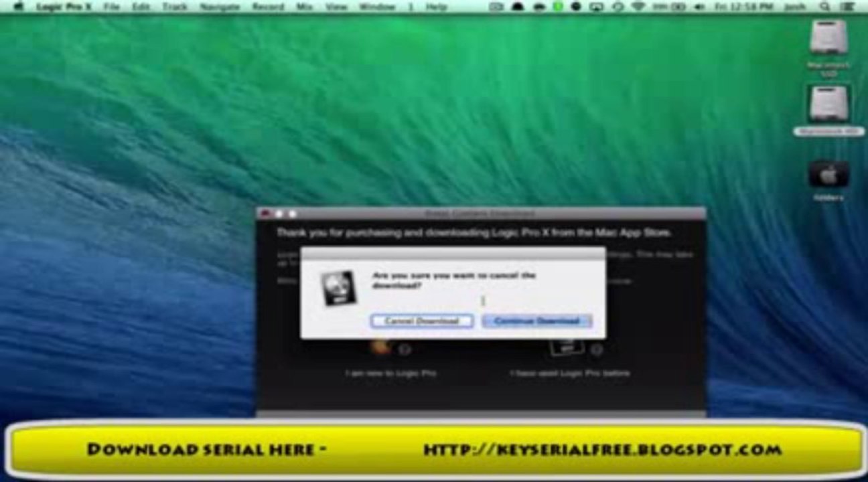The height and width of the screenshot is (482, 868).
Task: Open the Record menu
Action: click(268, 7)
